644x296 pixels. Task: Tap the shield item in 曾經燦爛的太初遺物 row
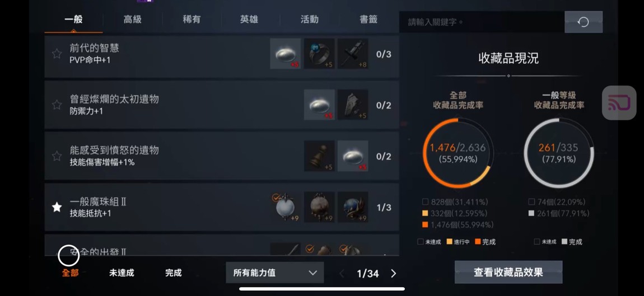coord(353,105)
